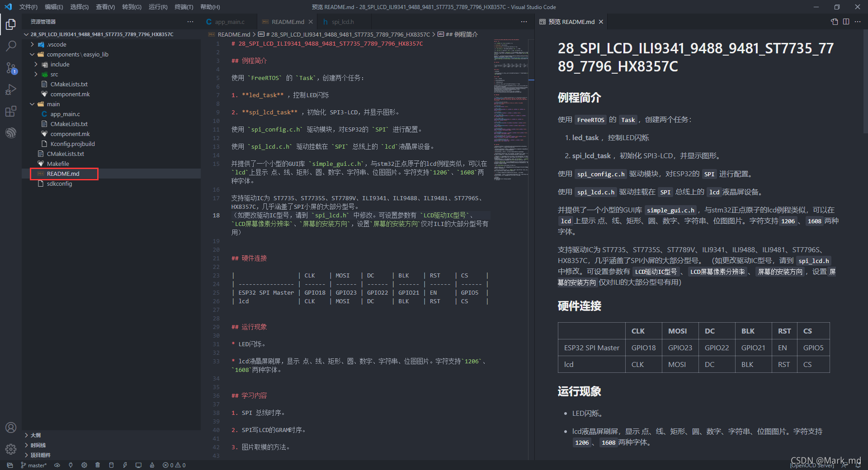868x470 pixels.
Task: Open component.mk under easyio_lib
Action: pyautogui.click(x=111, y=94)
